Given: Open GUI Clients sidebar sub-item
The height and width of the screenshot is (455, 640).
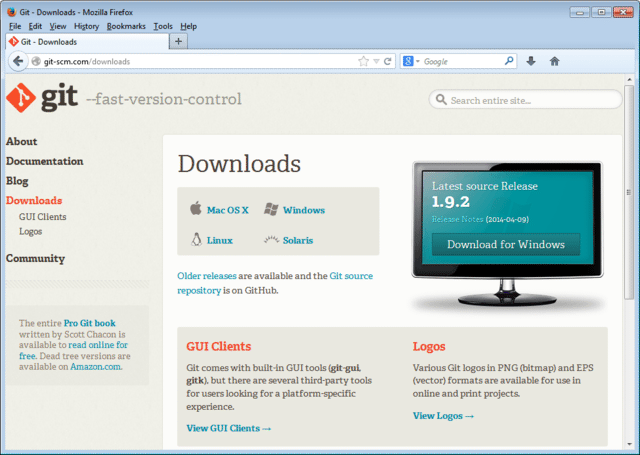Looking at the screenshot, I should pyautogui.click(x=42, y=217).
